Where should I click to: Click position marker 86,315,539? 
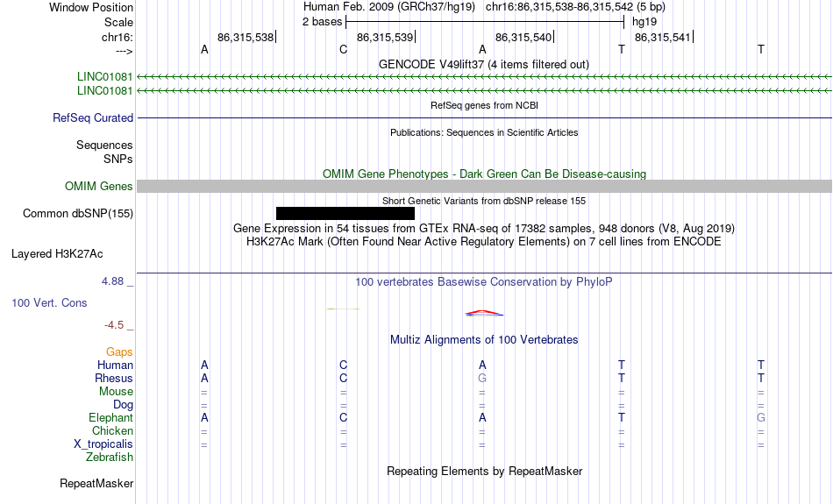[386, 37]
